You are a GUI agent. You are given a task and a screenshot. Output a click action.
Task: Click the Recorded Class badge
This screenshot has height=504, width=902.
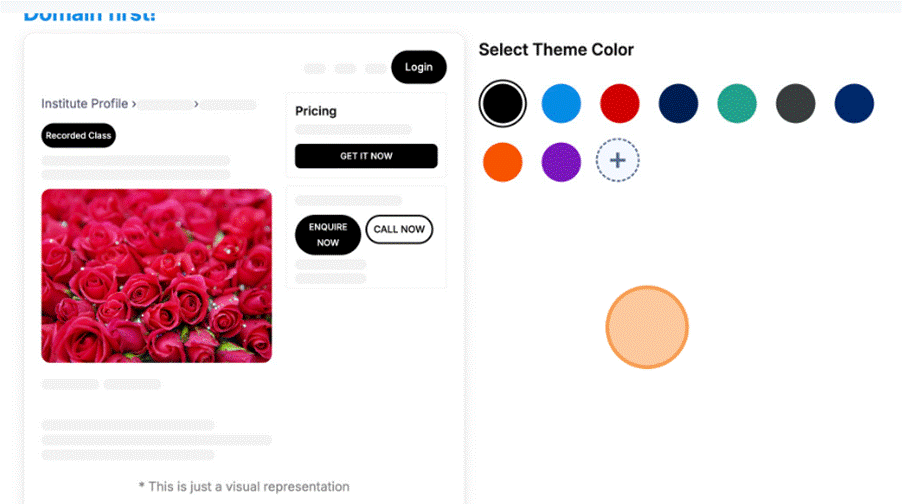click(79, 135)
